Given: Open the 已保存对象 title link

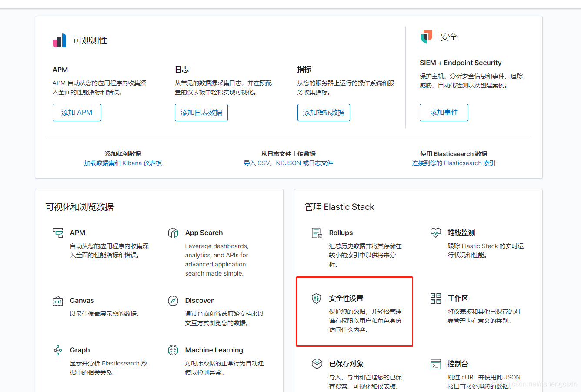Looking at the screenshot, I should 346,364.
